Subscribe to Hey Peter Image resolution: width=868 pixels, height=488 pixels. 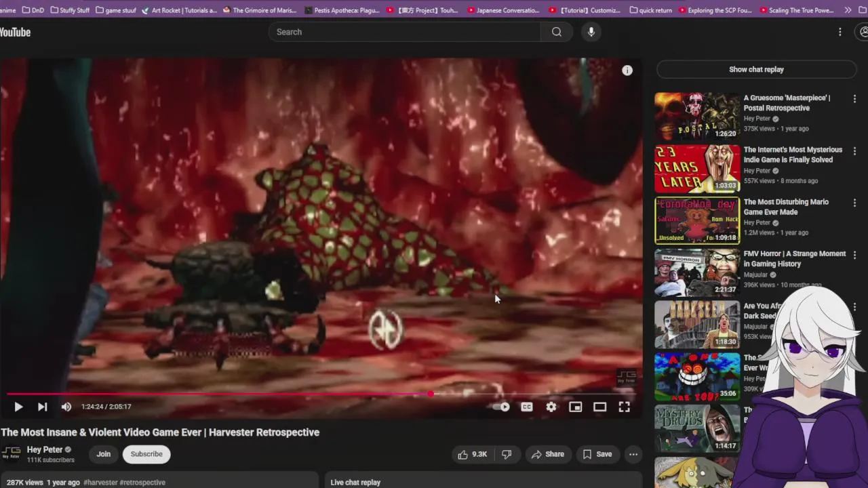click(146, 454)
